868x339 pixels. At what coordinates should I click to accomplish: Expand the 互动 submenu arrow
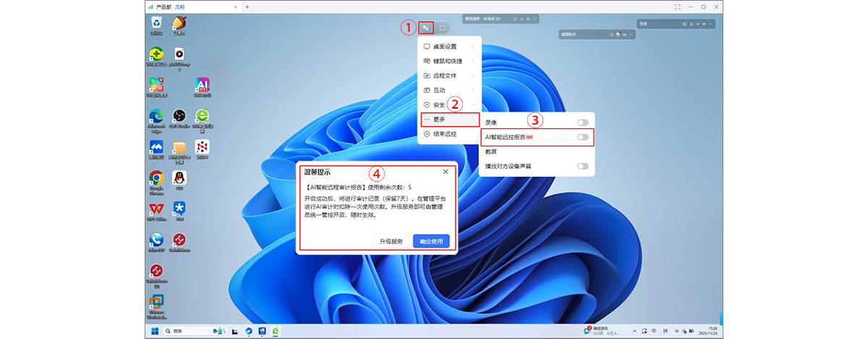click(473, 91)
